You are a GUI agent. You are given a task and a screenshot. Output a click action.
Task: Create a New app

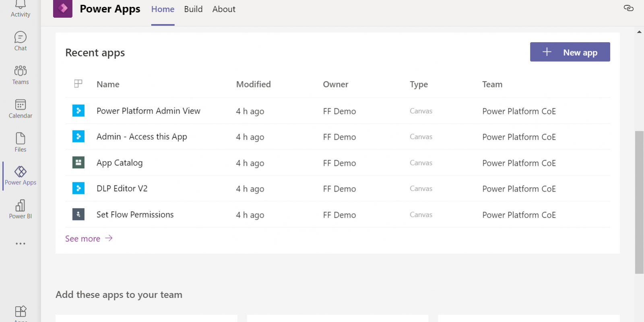[x=570, y=52]
